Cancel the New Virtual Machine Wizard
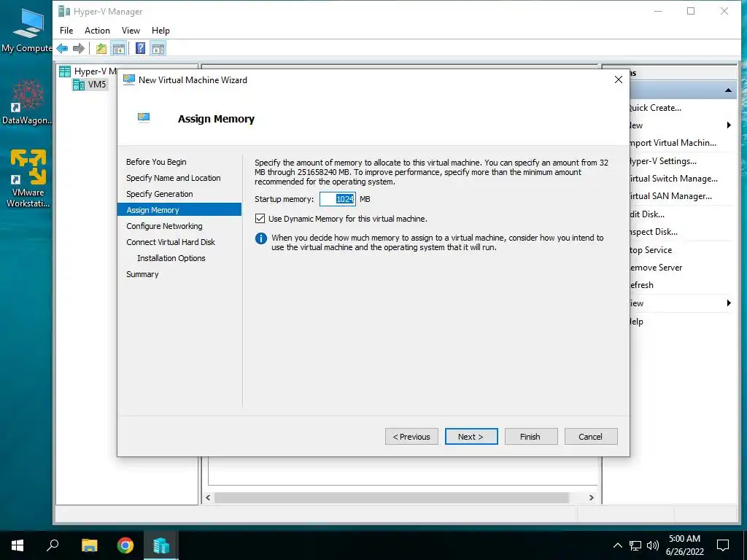 pos(591,437)
